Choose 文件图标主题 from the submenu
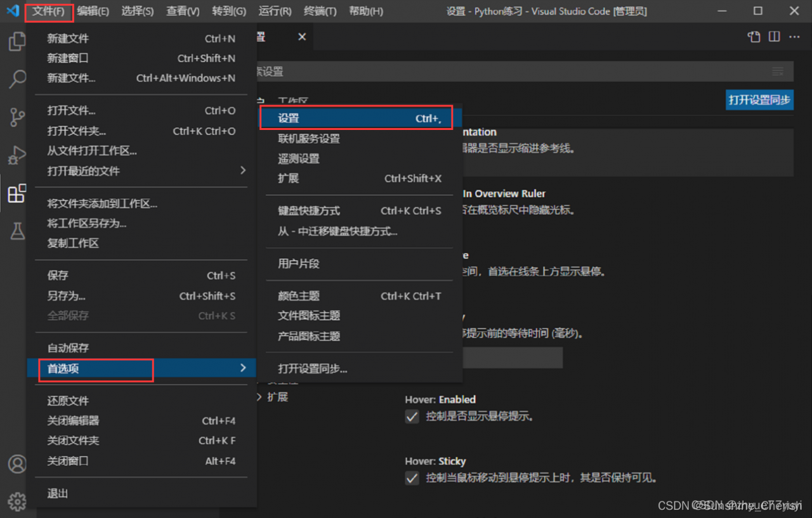This screenshot has height=518, width=812. pyautogui.click(x=360, y=315)
